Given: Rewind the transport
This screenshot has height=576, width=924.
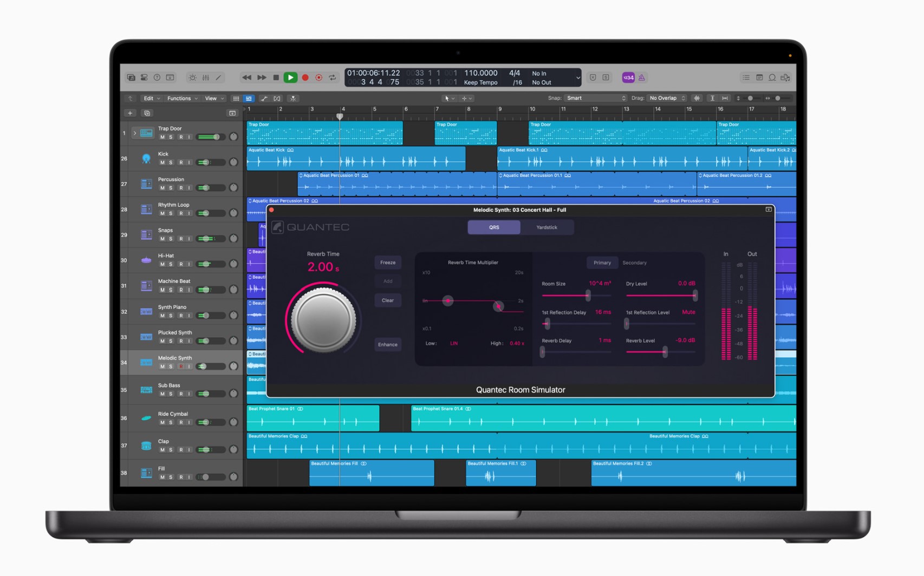Looking at the screenshot, I should point(246,77).
